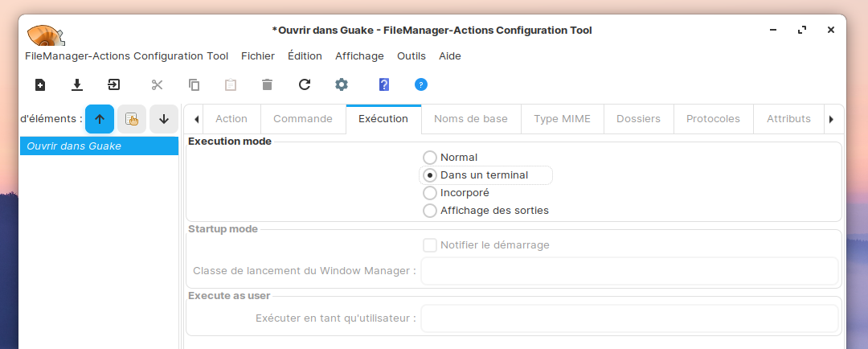The height and width of the screenshot is (349, 868).
Task: Click the import toolbar icon
Action: point(114,84)
